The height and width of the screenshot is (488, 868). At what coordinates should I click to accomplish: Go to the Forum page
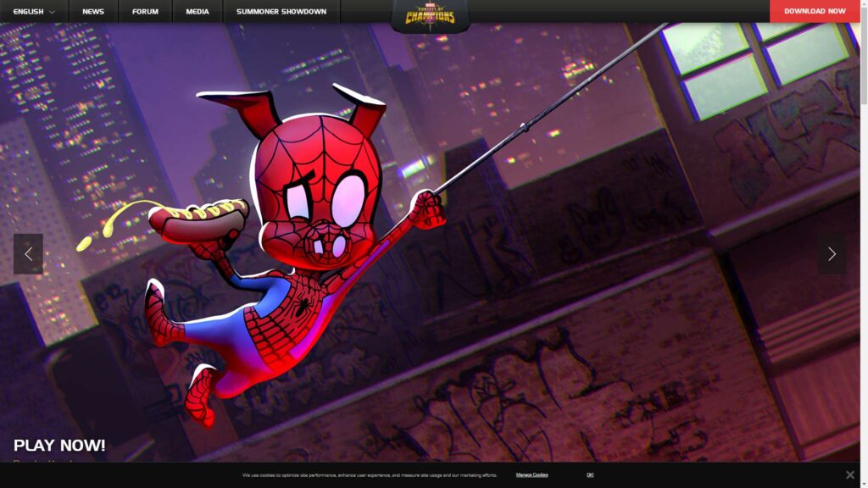pyautogui.click(x=145, y=11)
